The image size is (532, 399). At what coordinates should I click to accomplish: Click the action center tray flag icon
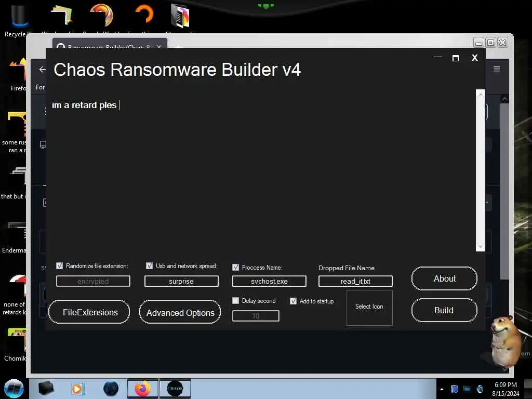(x=454, y=389)
